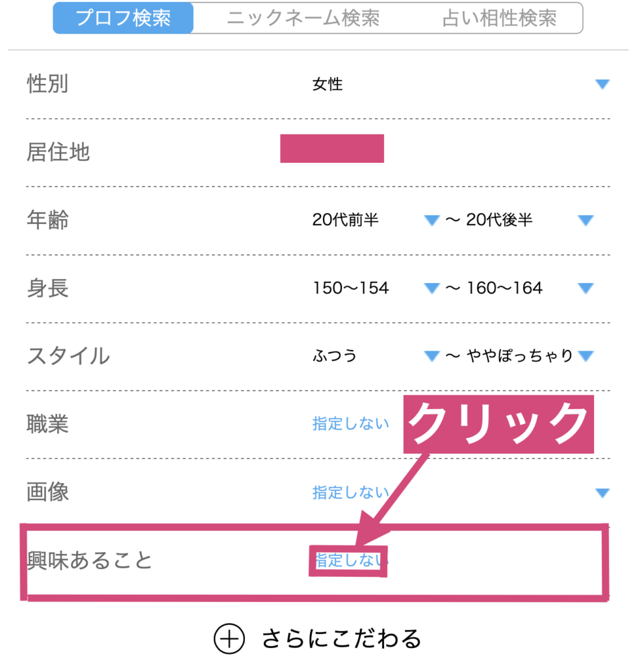
Task: Expand the 画像 row dropdown arrow
Action: click(602, 492)
